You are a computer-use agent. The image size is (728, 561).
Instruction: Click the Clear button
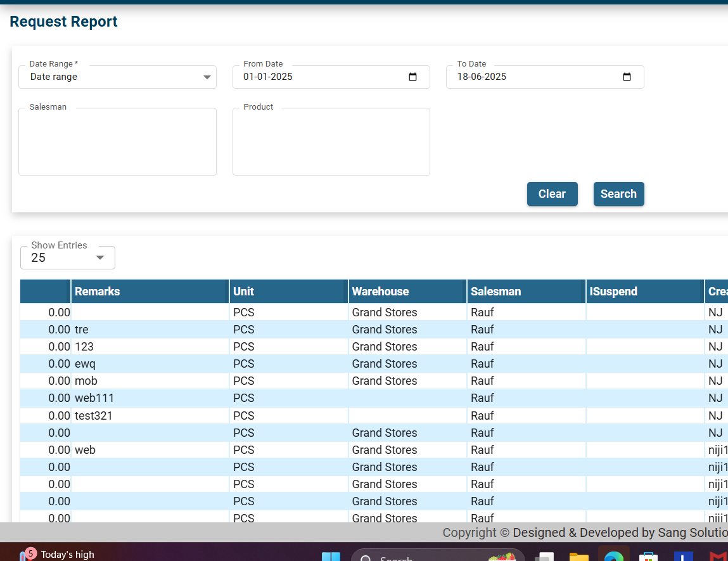[x=552, y=194]
